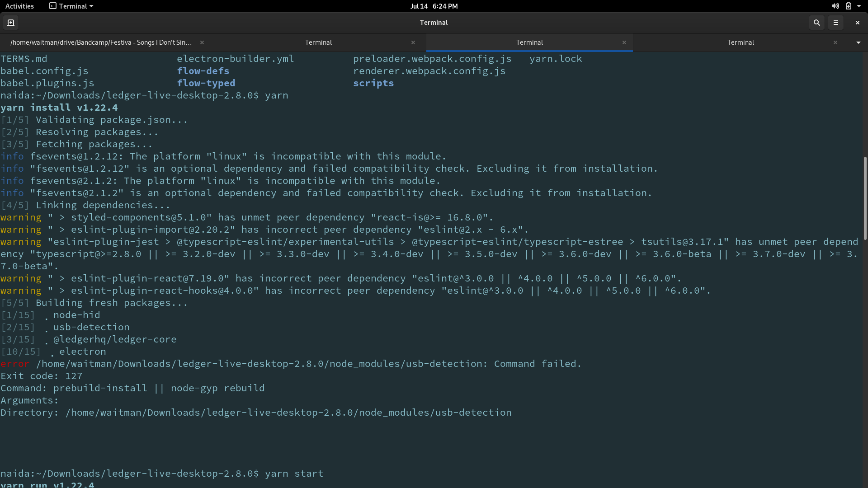868x488 pixels.
Task: Click 'Command: prebuild-install || node-gyp rebuild' line
Action: point(132,388)
